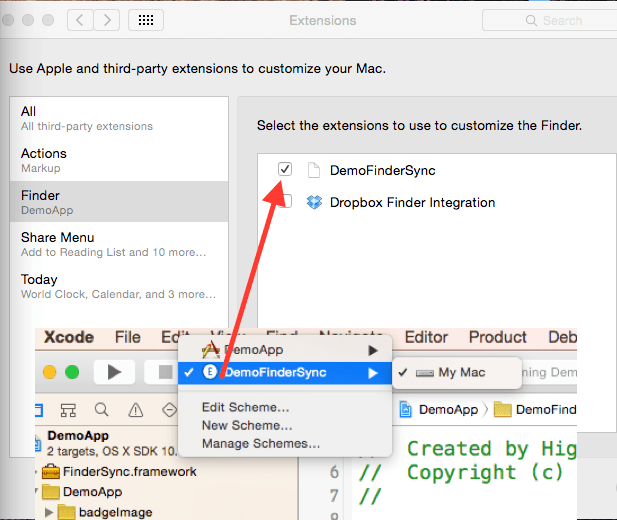Open the issue navigator warning icon
Image resolution: width=617 pixels, height=520 pixels.
[136, 410]
